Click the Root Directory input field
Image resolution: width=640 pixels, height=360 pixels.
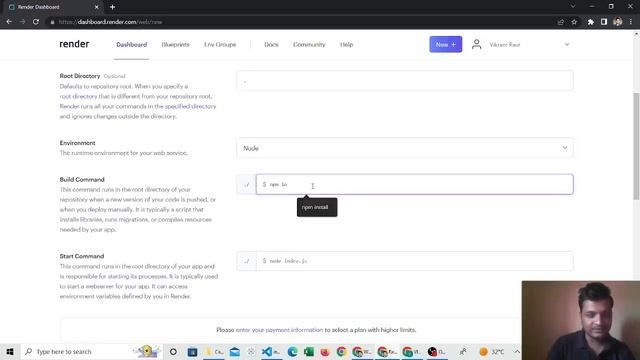[x=404, y=80]
